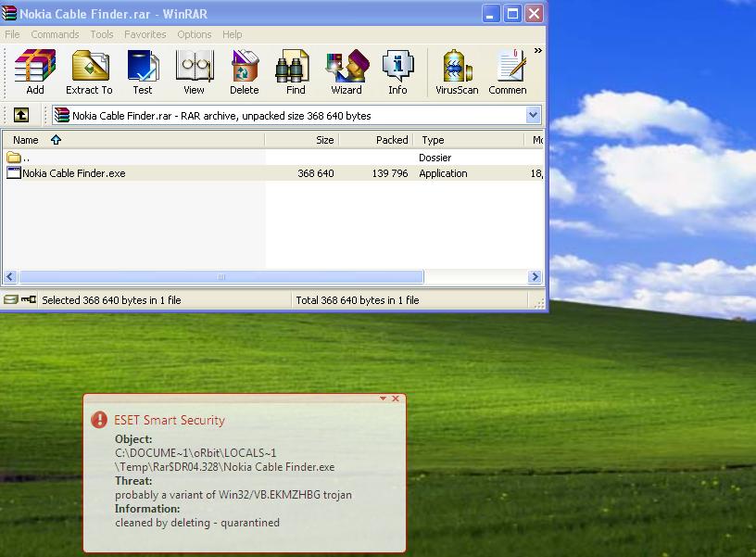Click the Delete toolbar icon
This screenshot has height=557, width=756.
point(244,72)
